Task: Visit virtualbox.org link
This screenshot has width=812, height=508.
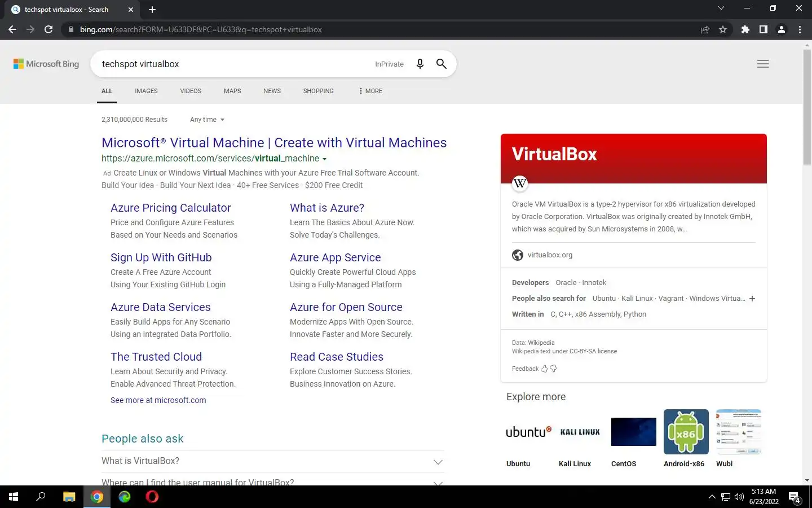Action: [550, 255]
